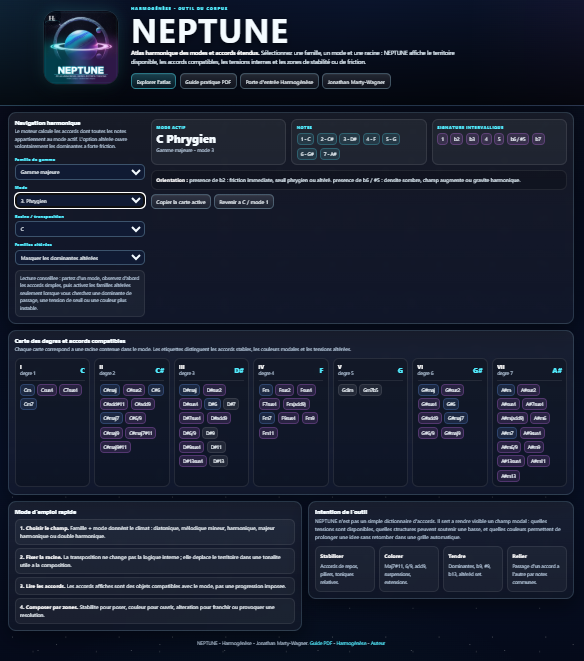Select the 4-F note chip
The height and width of the screenshot is (661, 584).
click(x=371, y=139)
